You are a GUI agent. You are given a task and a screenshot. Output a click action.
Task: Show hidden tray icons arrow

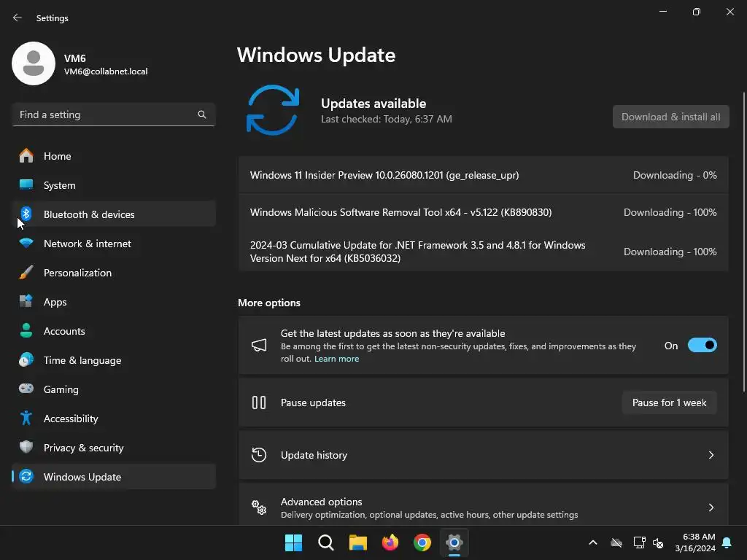(593, 542)
